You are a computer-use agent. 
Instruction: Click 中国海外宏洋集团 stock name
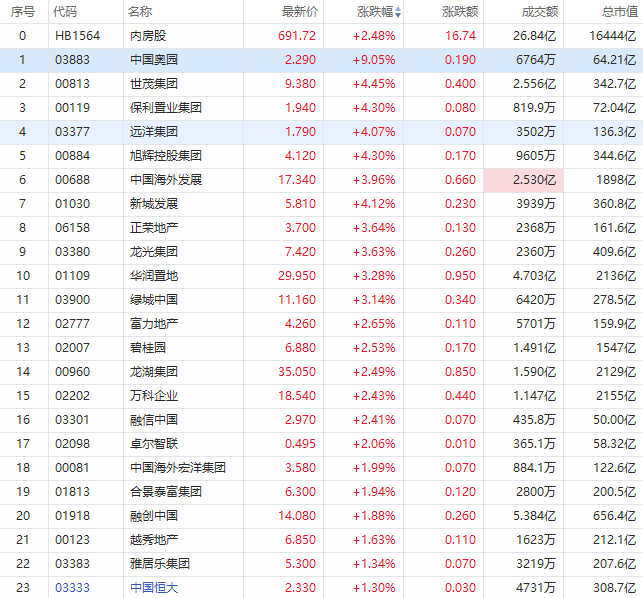click(178, 468)
